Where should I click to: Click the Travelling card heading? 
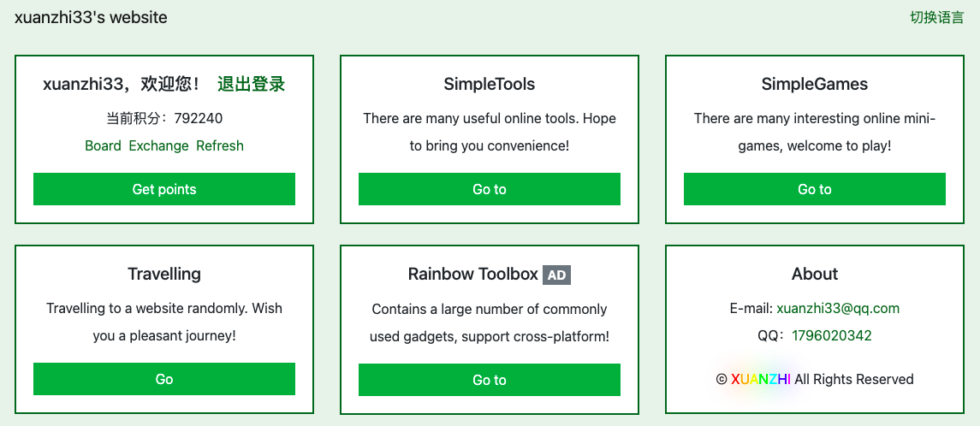coord(164,274)
